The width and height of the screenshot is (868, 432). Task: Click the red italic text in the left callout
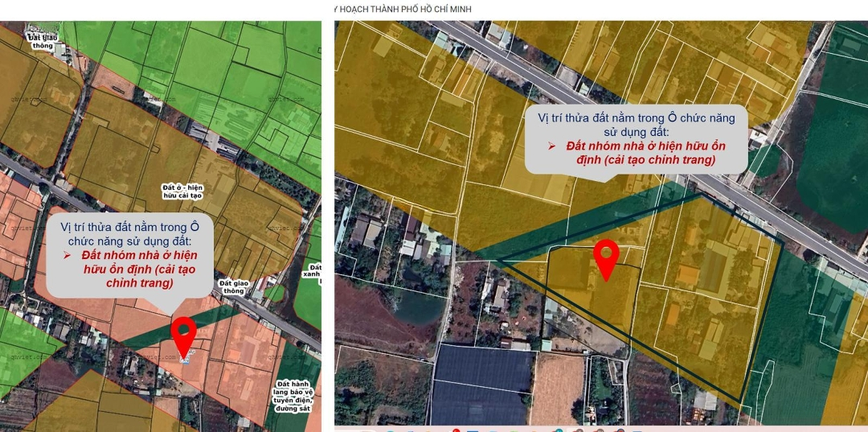click(139, 269)
